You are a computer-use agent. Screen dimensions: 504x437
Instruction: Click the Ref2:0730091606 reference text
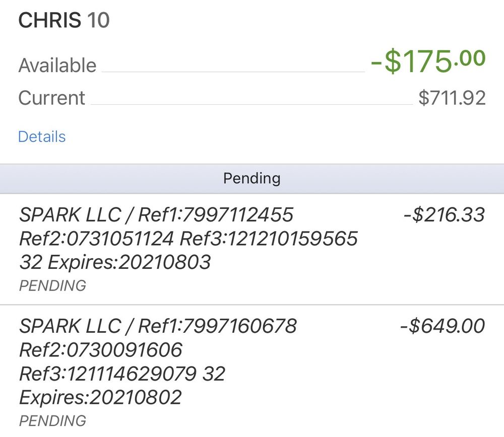click(101, 350)
